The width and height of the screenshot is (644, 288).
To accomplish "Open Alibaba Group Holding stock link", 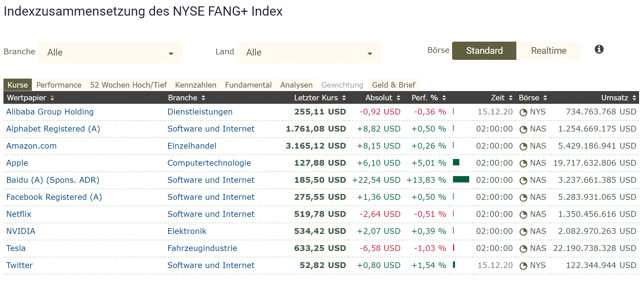I will pyautogui.click(x=50, y=112).
